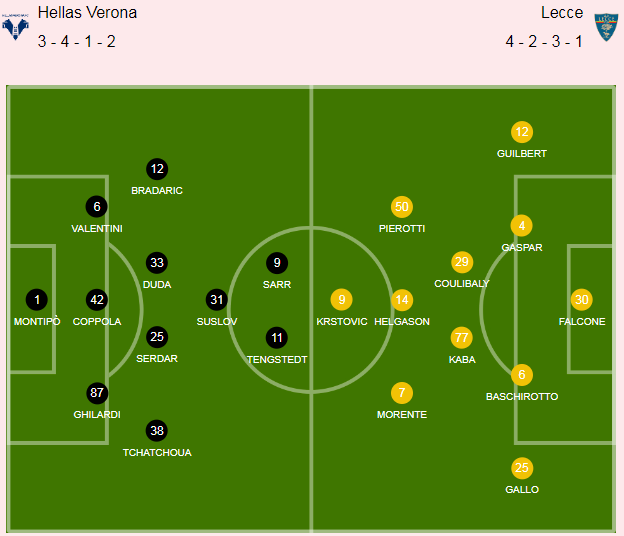Screen dimensions: 624x536
Task: Open the Hellas Verona team name
Action: coord(87,13)
